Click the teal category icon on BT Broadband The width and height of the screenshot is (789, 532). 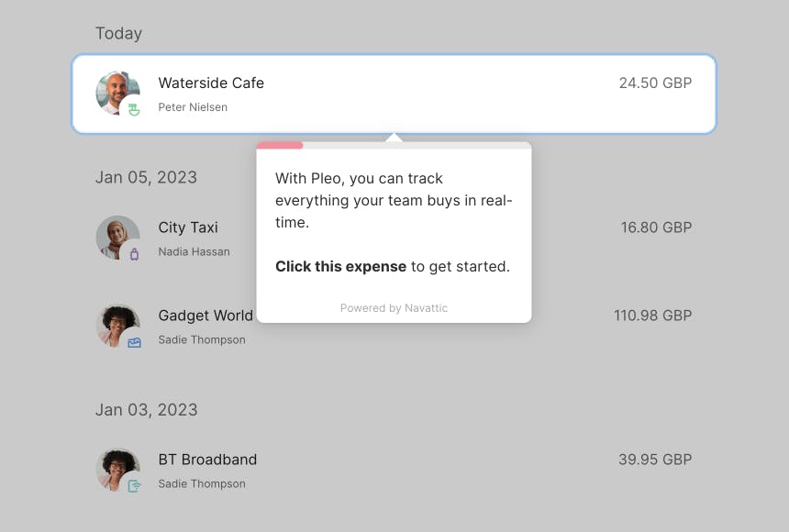click(135, 486)
